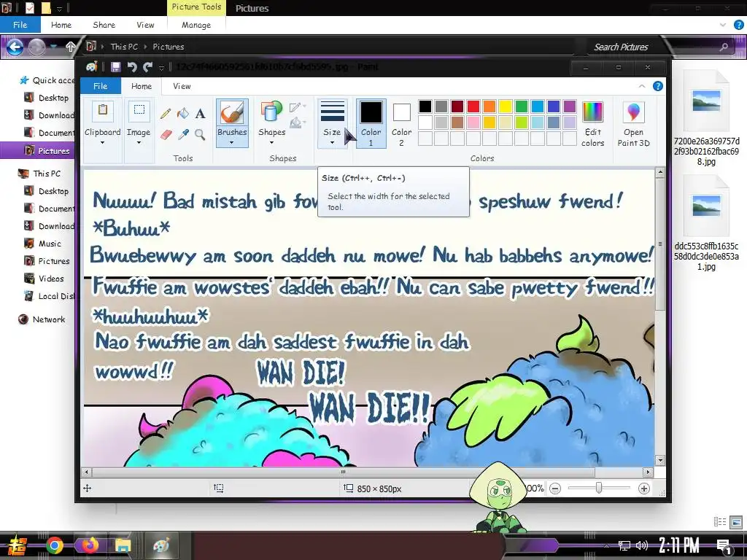Click the Edit colors button
747x560 pixels.
click(x=592, y=124)
